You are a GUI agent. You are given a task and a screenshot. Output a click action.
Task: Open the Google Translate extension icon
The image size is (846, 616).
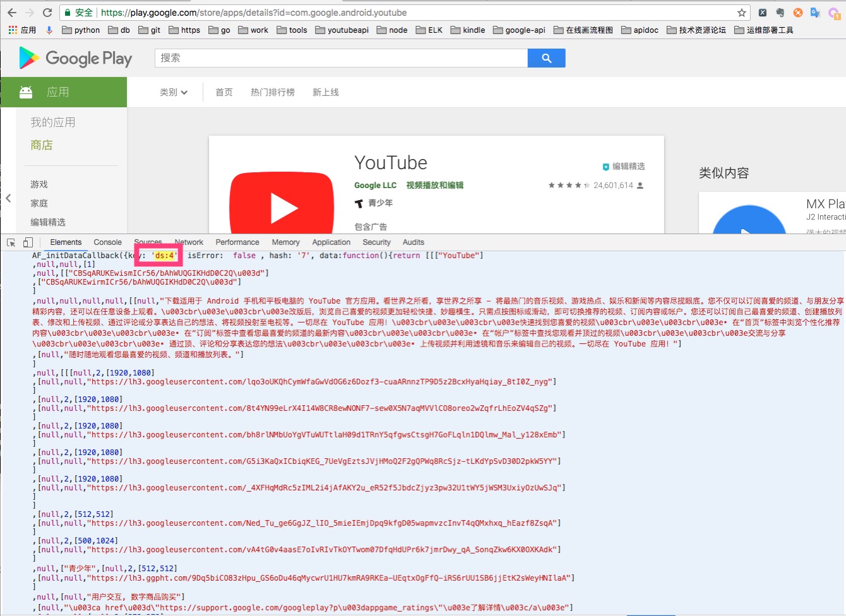pos(816,13)
